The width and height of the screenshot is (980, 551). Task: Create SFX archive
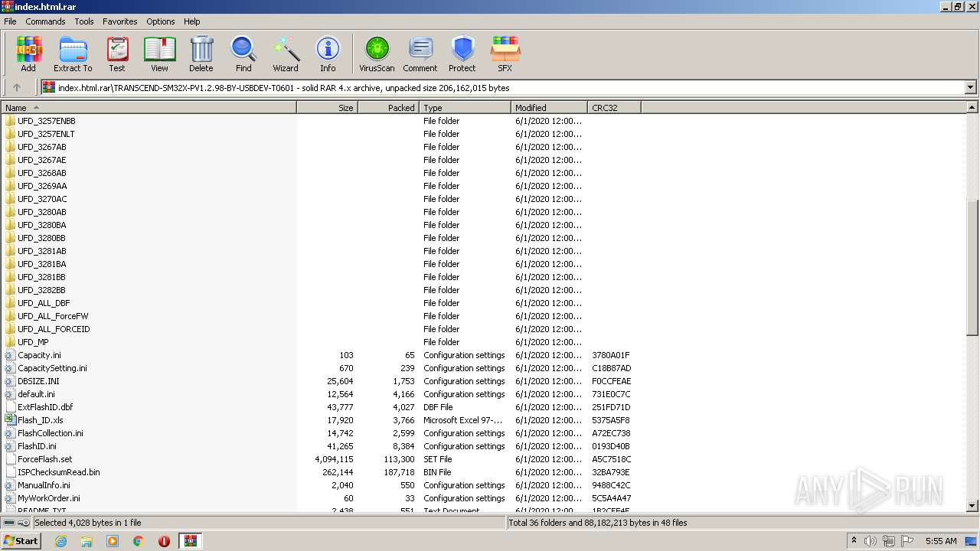coord(505,54)
